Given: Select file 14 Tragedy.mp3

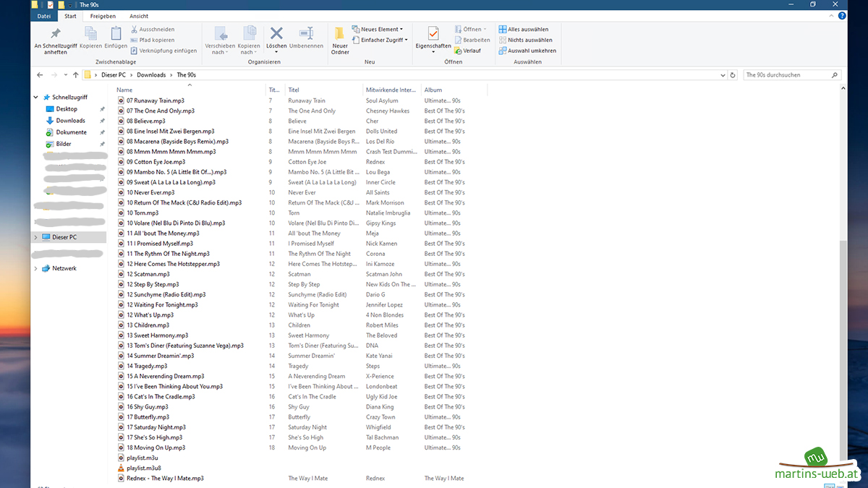Looking at the screenshot, I should (147, 366).
